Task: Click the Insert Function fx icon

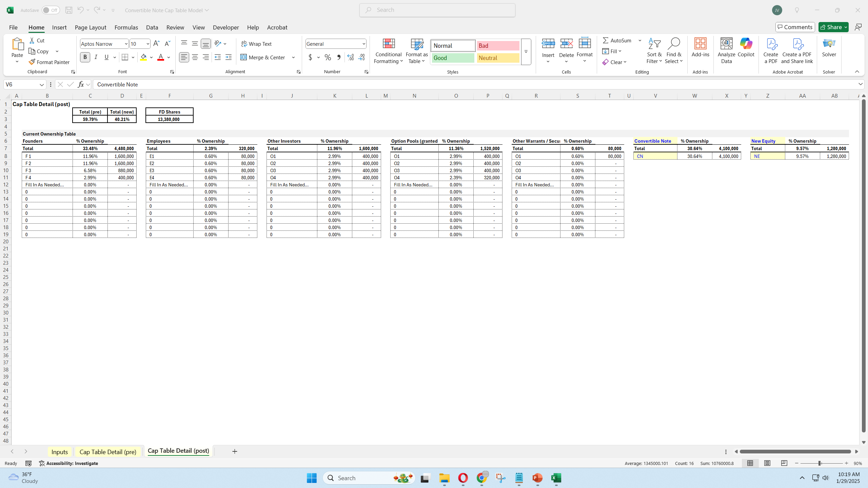Action: (x=81, y=84)
